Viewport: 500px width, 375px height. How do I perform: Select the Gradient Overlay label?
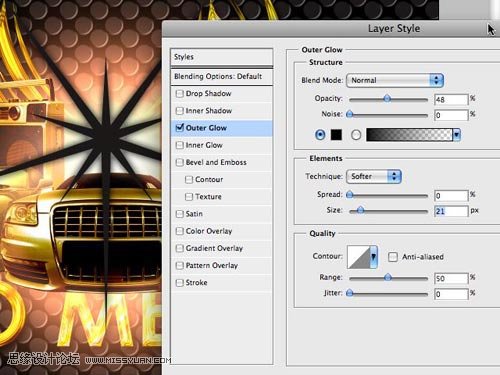click(x=214, y=248)
